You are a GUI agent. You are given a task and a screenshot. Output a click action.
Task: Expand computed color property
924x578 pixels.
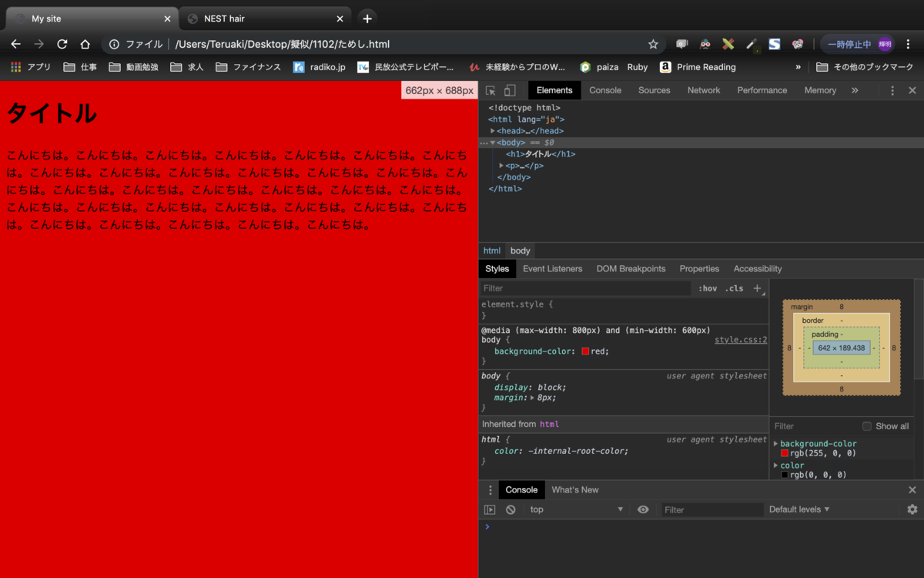(x=776, y=465)
